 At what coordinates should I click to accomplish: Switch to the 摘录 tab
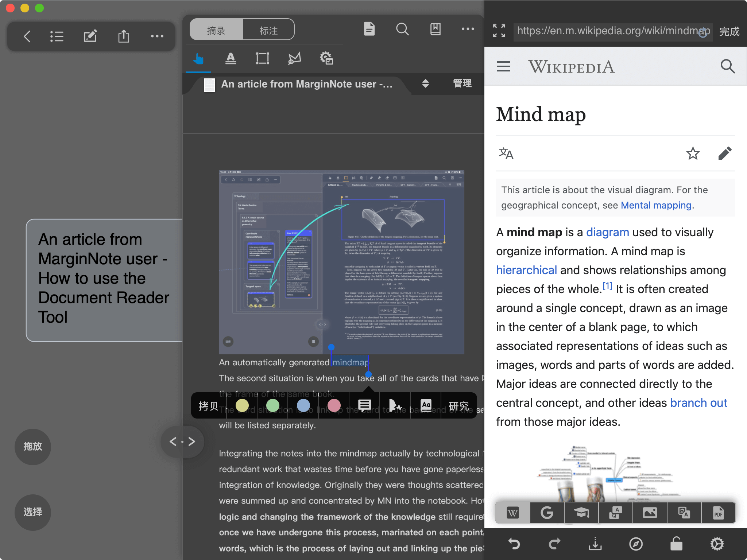click(216, 30)
